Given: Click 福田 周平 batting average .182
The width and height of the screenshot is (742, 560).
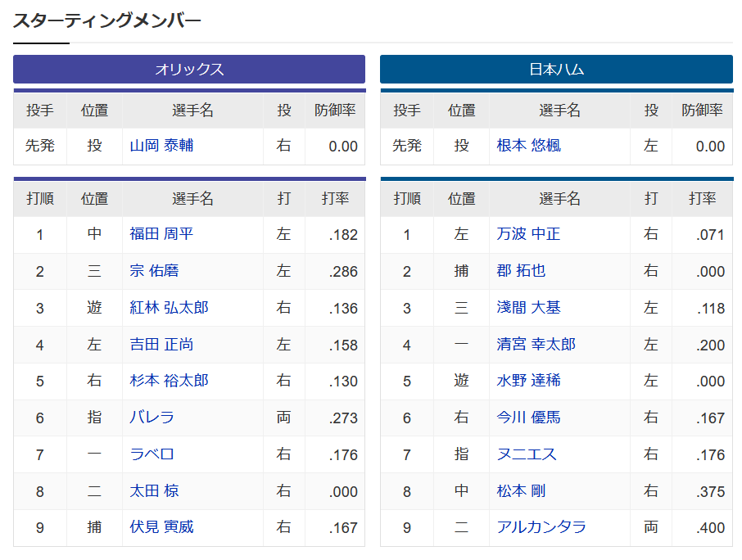Looking at the screenshot, I should point(343,235).
